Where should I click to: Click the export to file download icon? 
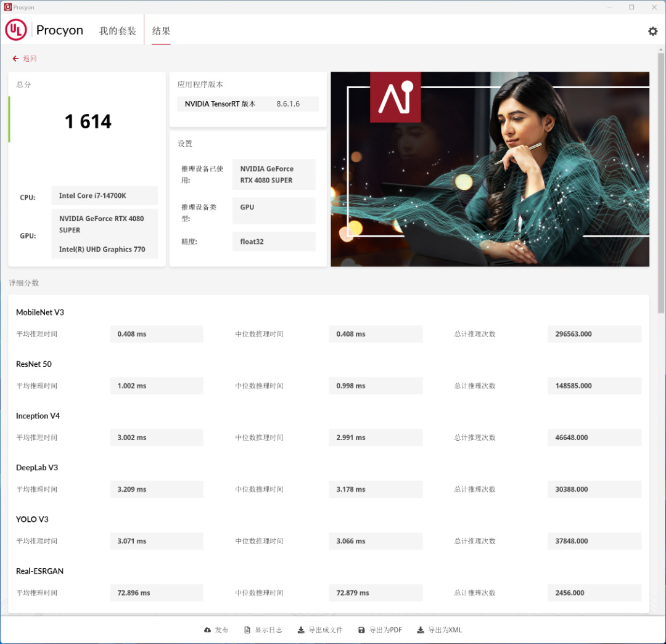point(301,630)
